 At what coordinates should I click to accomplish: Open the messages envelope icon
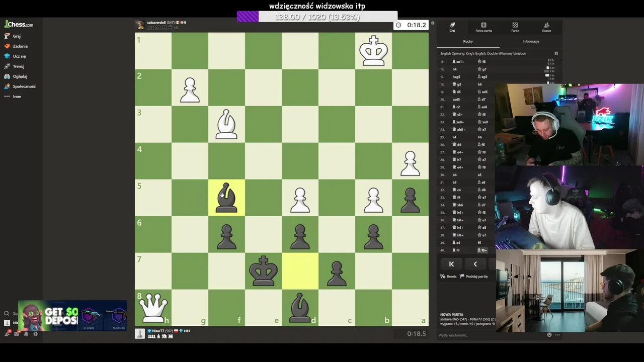click(x=17, y=334)
